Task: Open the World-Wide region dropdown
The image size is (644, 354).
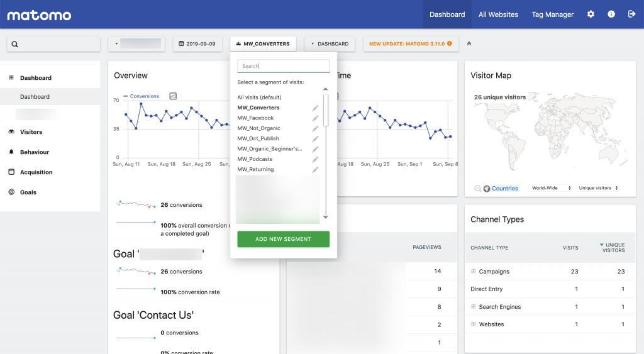Action: pyautogui.click(x=551, y=188)
